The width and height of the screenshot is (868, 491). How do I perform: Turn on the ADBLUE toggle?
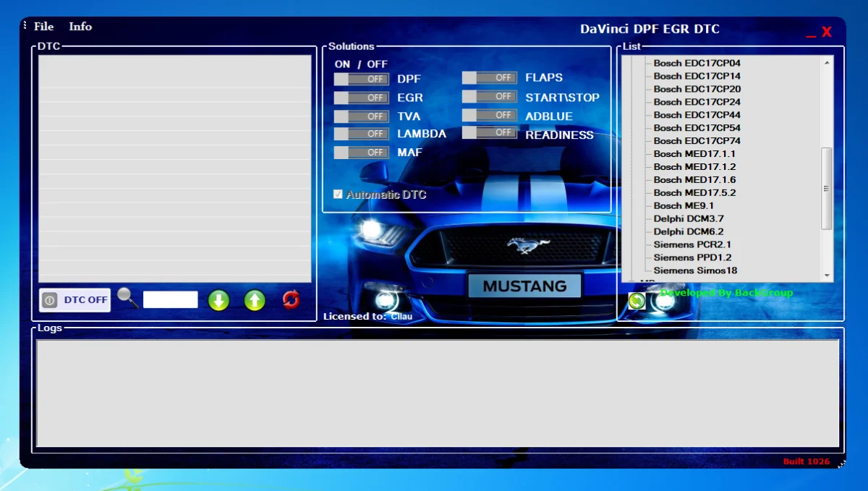click(x=489, y=115)
